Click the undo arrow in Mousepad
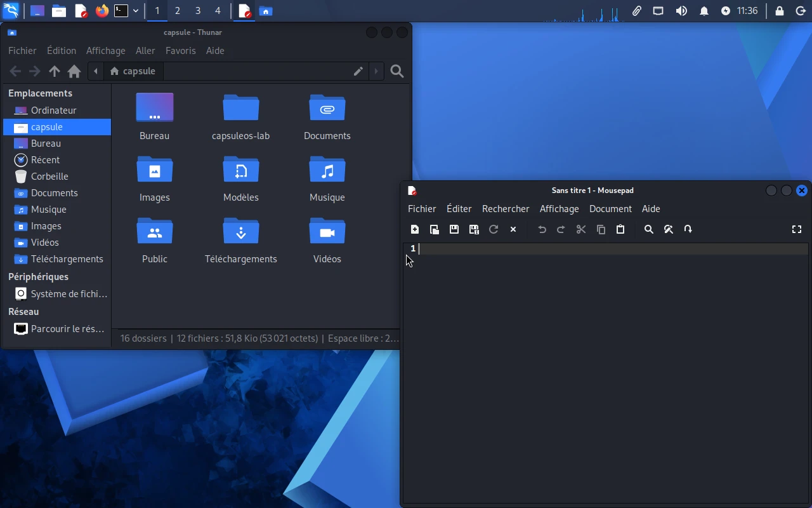The image size is (812, 508). tap(542, 229)
